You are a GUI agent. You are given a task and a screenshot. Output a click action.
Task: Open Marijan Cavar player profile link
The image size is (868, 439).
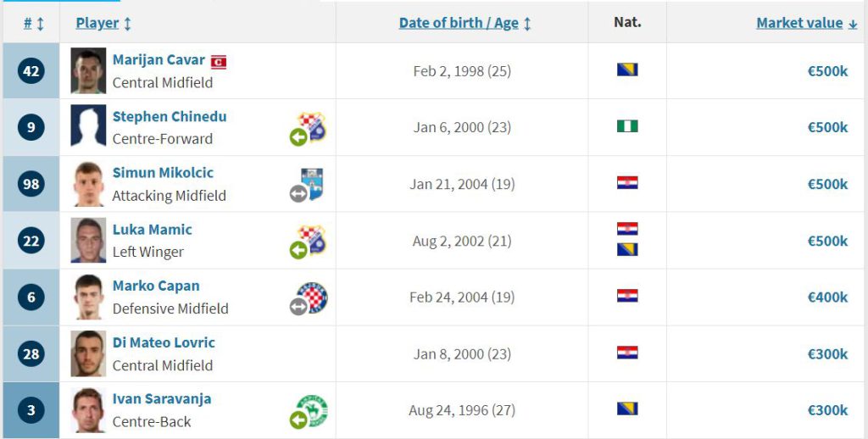tap(159, 60)
